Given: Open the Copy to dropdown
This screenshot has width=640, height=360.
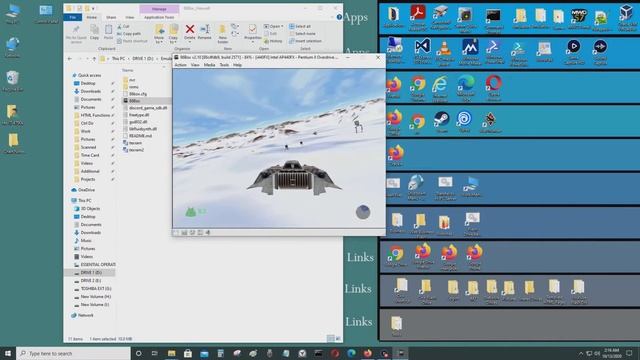Looking at the screenshot, I should point(173,34).
